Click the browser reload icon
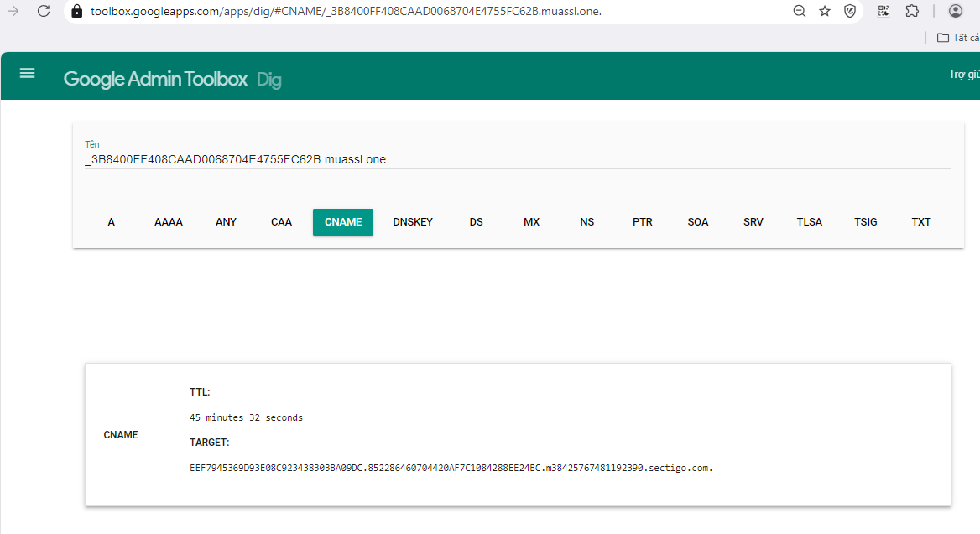980x534 pixels. click(44, 11)
